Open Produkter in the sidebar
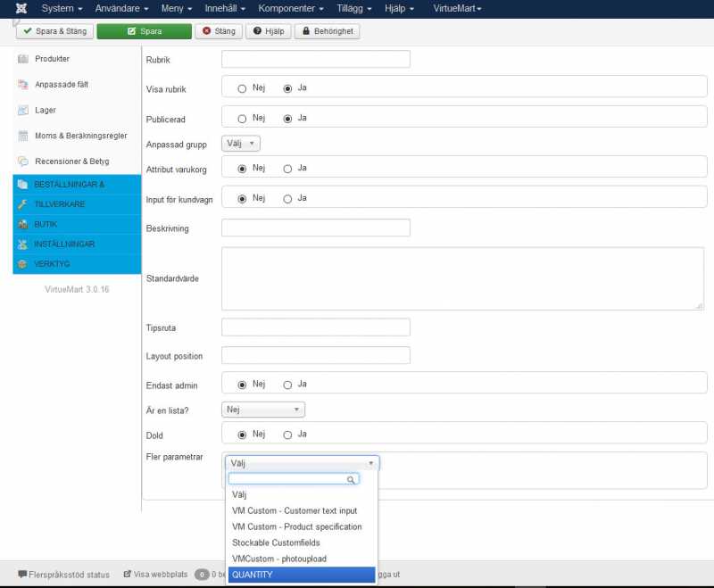The image size is (714, 588). 53,59
